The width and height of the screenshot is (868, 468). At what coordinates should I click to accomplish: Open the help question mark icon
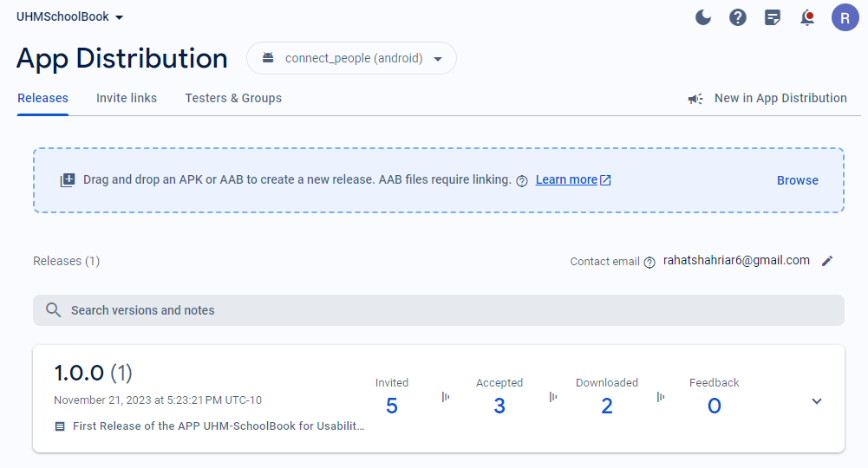pyautogui.click(x=738, y=17)
